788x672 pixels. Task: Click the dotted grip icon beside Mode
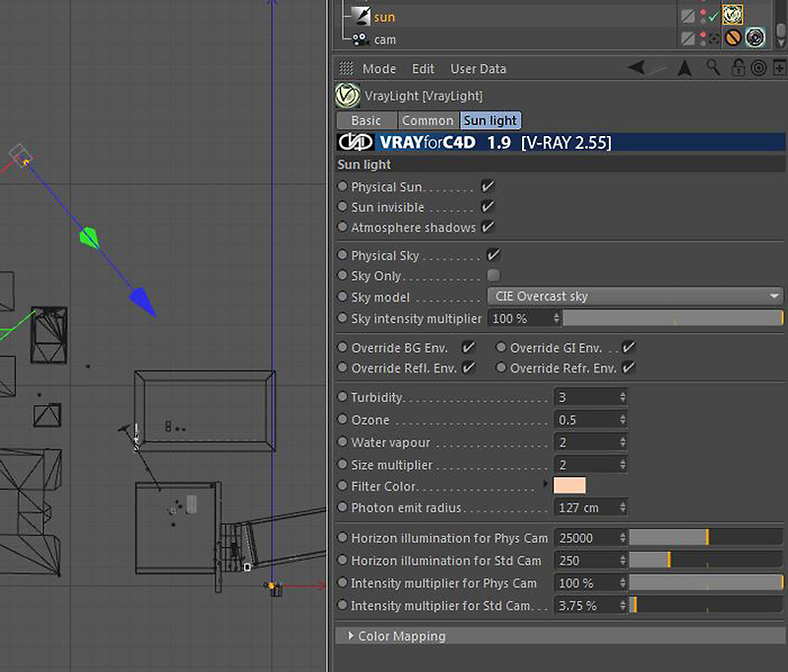pos(347,68)
